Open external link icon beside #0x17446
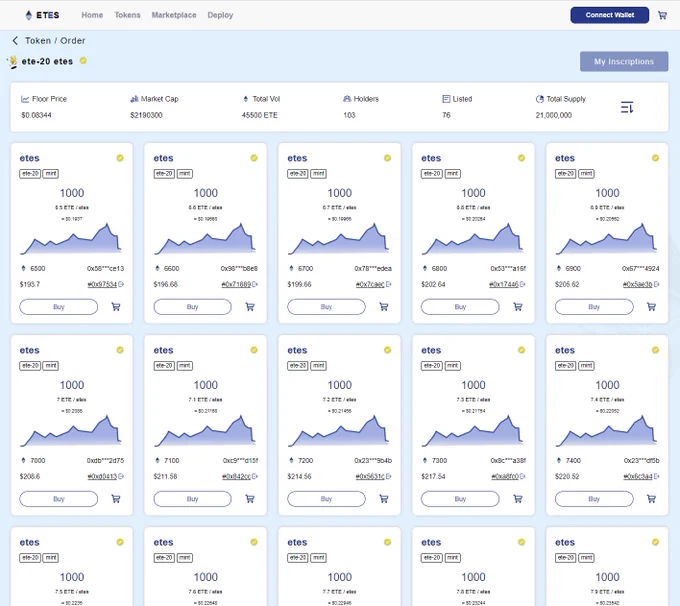The width and height of the screenshot is (680, 606). point(523,285)
